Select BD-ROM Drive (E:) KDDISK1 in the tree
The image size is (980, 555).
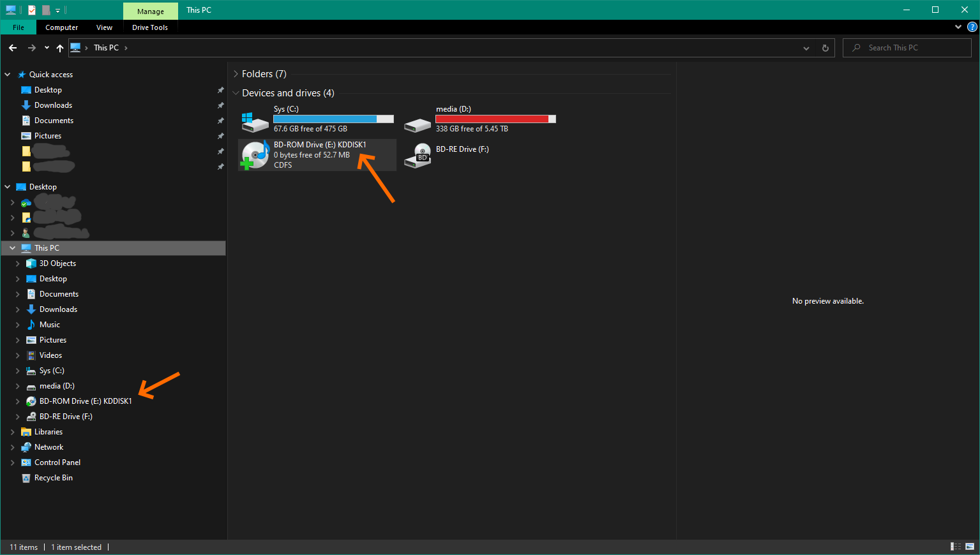point(86,401)
